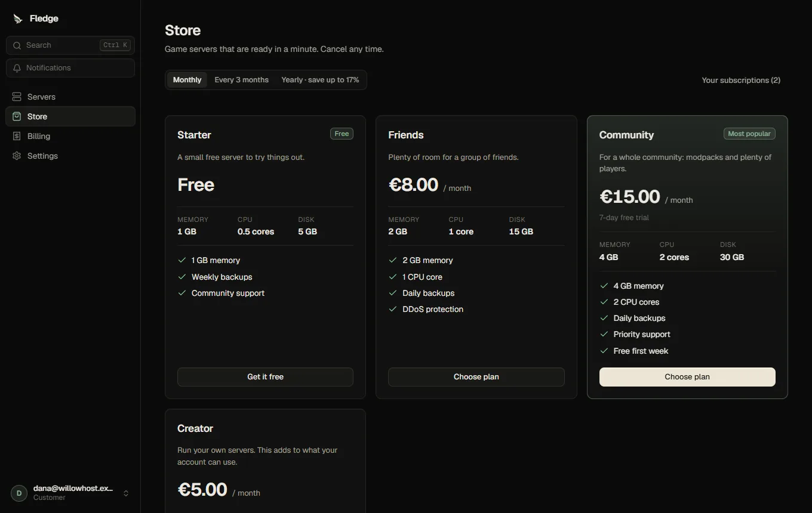Click checkmark beside 1 GB memory

pyautogui.click(x=182, y=260)
